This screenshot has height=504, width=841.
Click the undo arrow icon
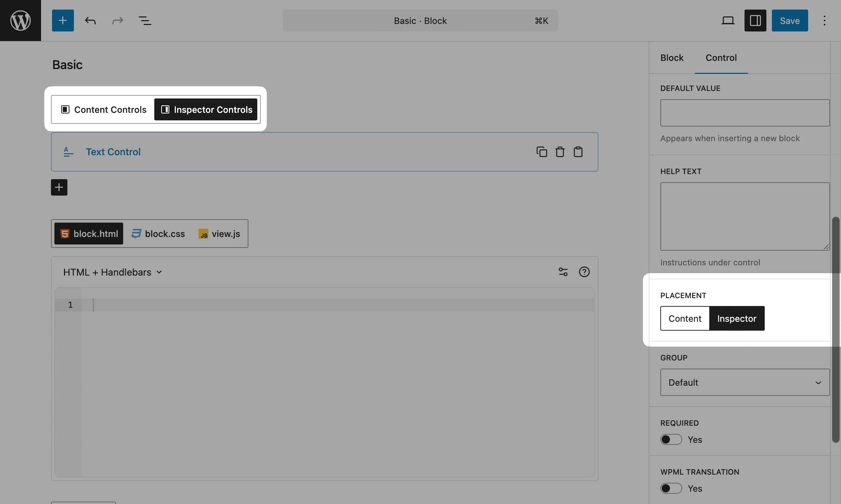(x=90, y=21)
